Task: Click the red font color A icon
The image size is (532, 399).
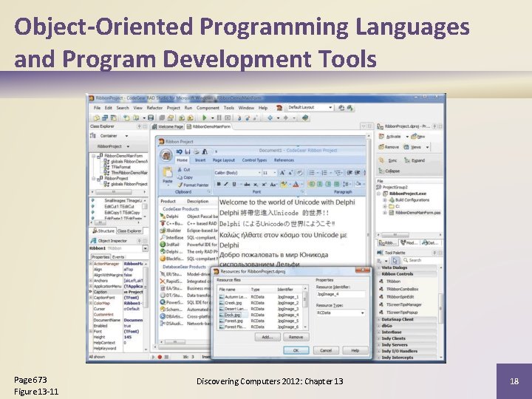Action: coord(296,184)
